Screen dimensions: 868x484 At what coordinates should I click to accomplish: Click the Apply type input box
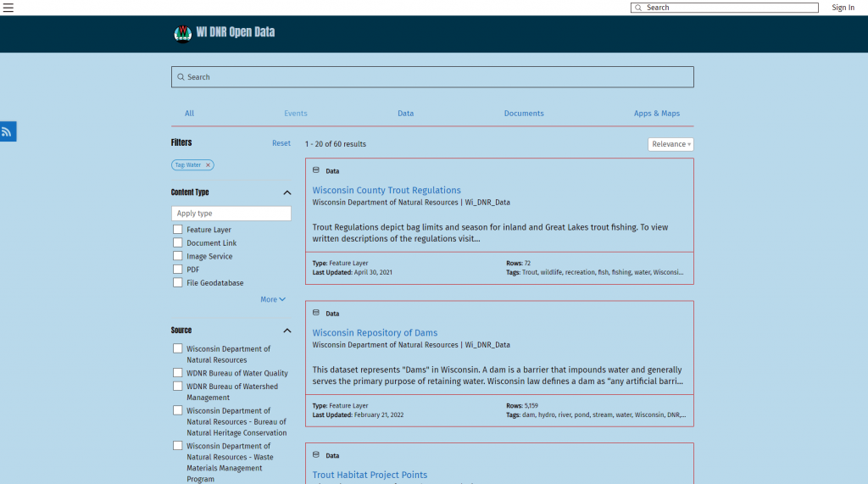pos(231,214)
